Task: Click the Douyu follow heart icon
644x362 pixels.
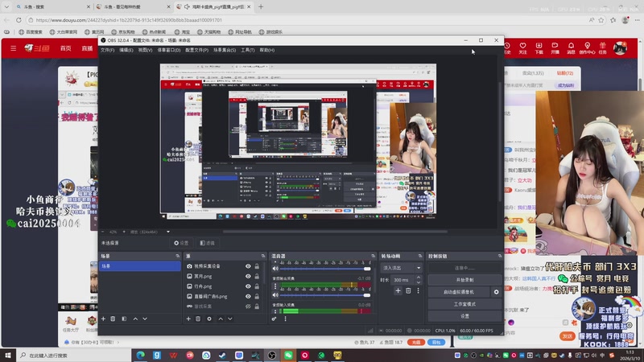Action: click(x=522, y=48)
